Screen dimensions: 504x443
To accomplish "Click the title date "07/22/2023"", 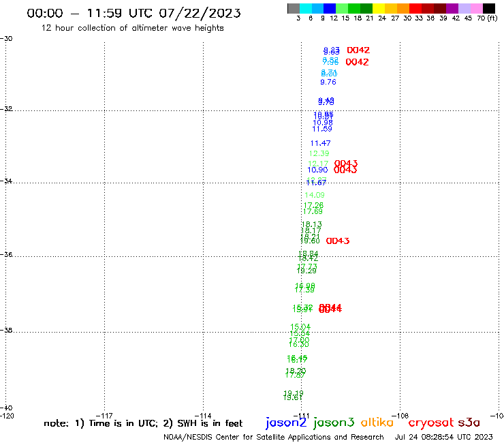I will (x=200, y=13).
